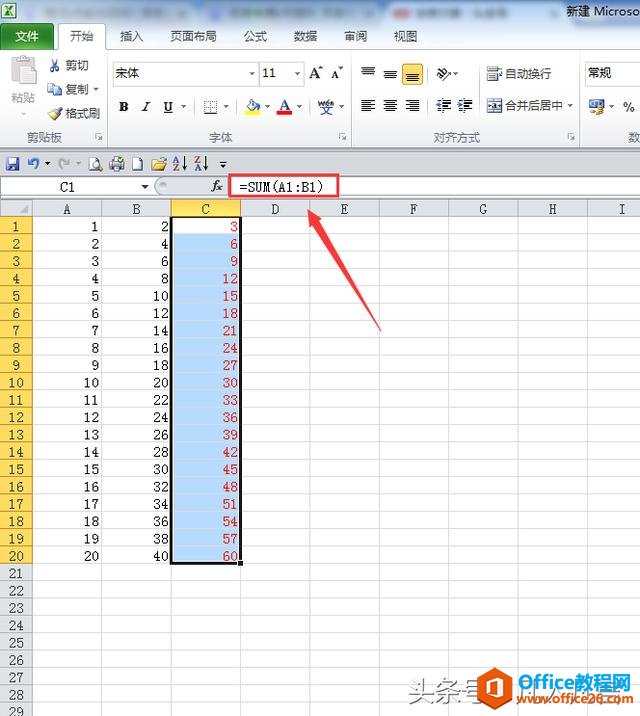This screenshot has width=640, height=716.
Task: Open the Name Box dropdown arrow
Action: [x=145, y=186]
